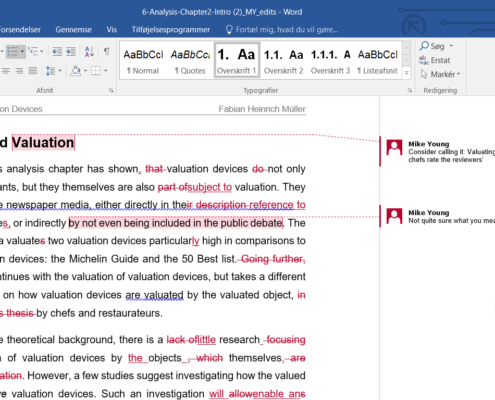
Task: Click the sort A-Z icon
Action: point(89,52)
